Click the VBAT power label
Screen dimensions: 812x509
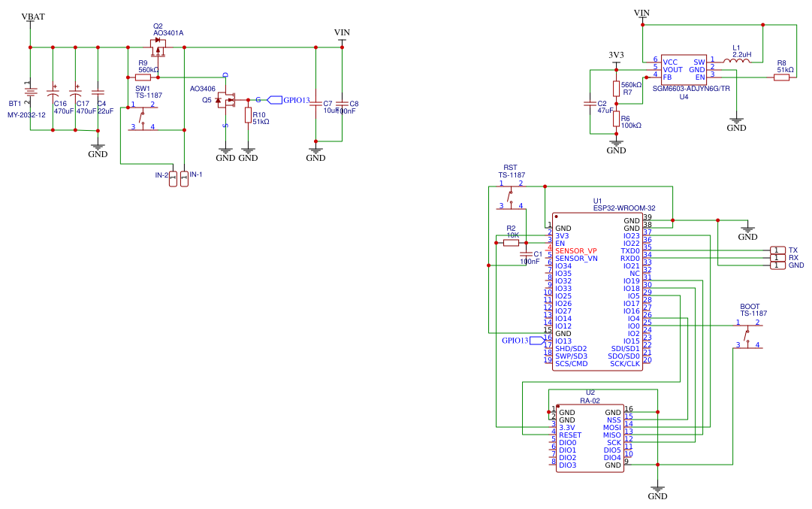[32, 17]
